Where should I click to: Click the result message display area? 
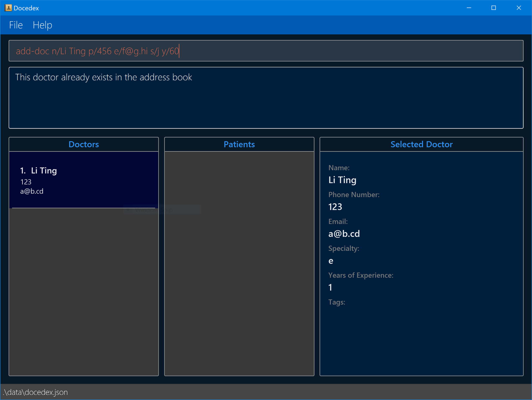[266, 98]
